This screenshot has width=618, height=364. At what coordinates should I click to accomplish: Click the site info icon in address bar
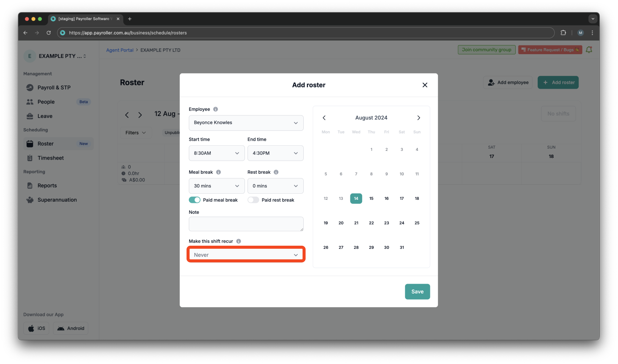63,33
